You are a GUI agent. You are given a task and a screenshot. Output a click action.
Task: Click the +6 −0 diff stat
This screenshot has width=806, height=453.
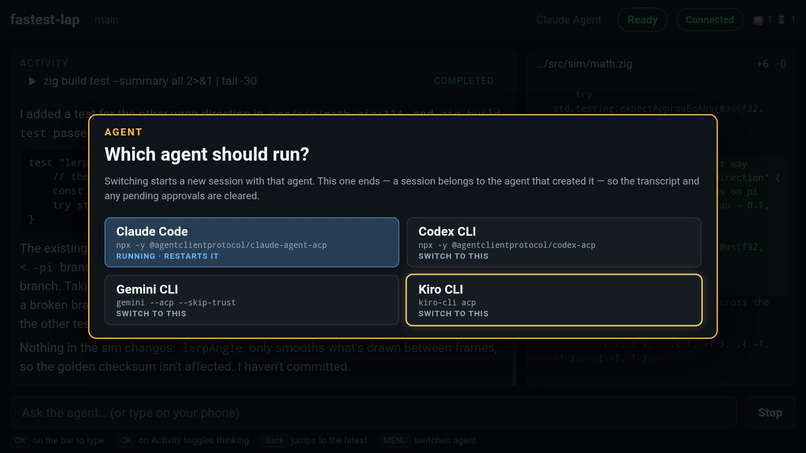click(771, 64)
